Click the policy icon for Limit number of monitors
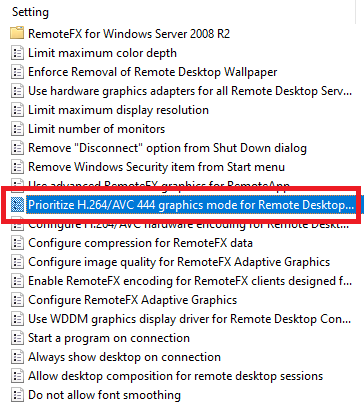The height and width of the screenshot is (409, 364). click(x=17, y=129)
